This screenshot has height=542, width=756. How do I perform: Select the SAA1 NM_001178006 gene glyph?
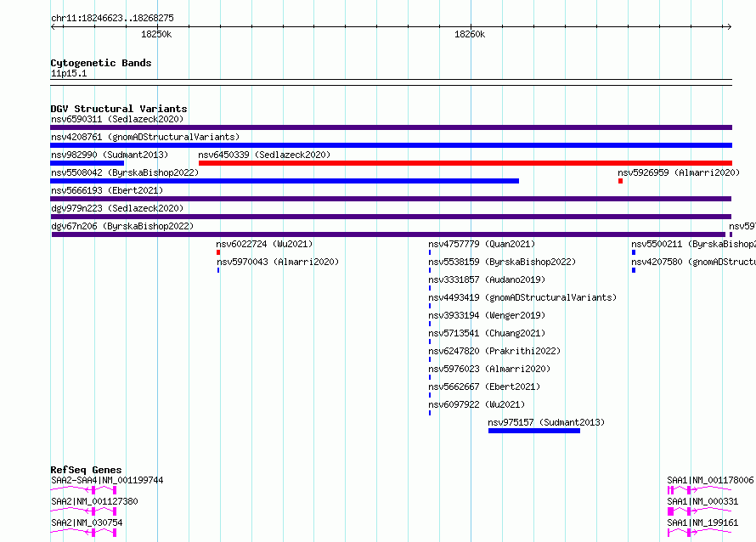(700, 490)
